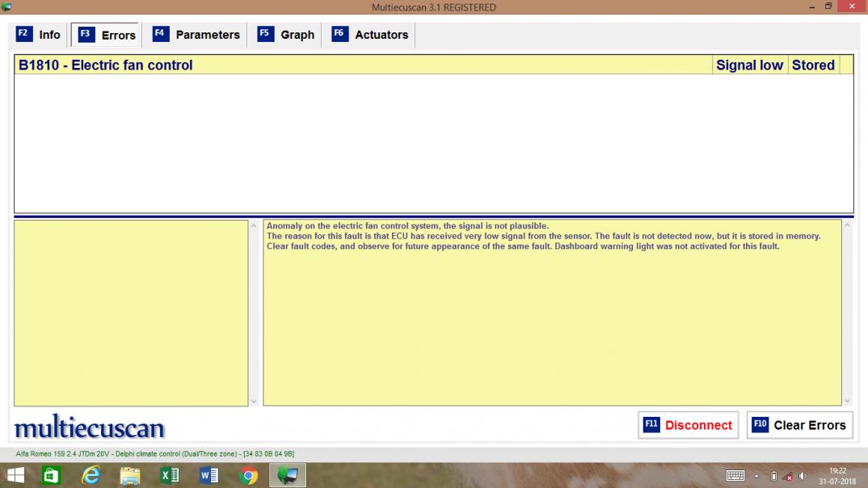Click the Stored status cell

point(813,65)
